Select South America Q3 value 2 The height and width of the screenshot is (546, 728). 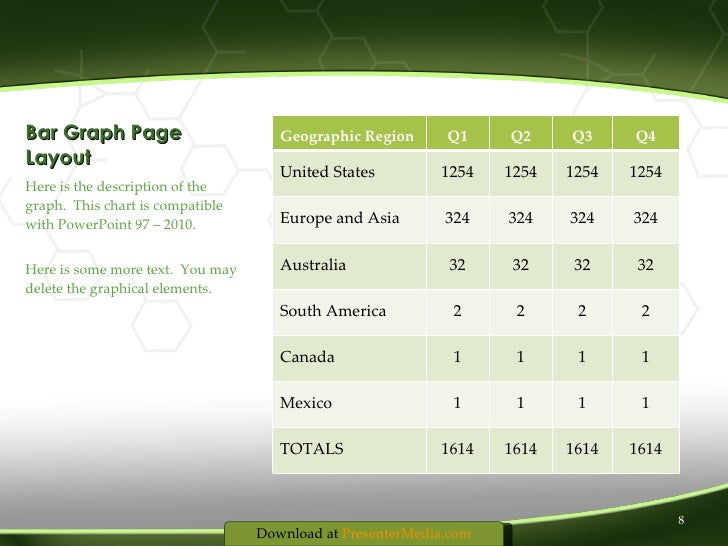582,312
